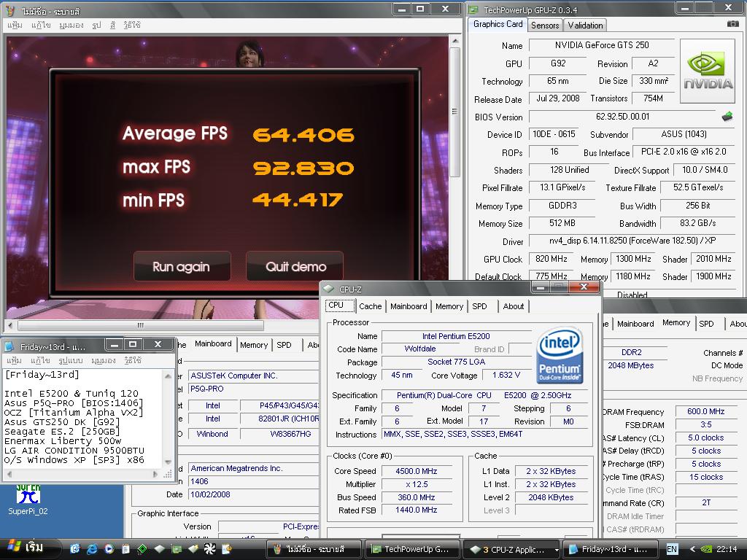Open the Start menu button

(x=28, y=548)
